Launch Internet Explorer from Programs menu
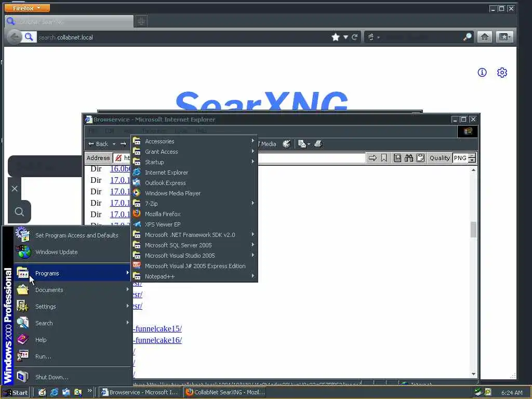The height and width of the screenshot is (399, 532). point(194,172)
